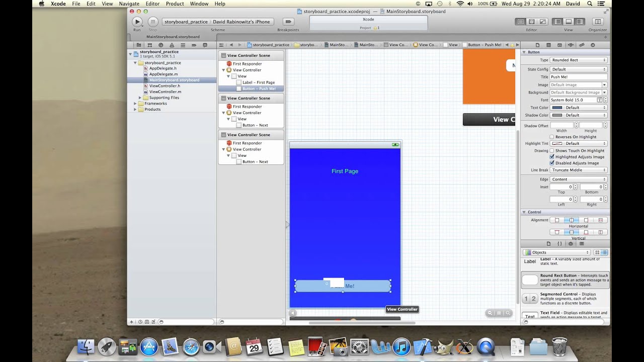Viewport: 644px width, 362px height.
Task: Expand the Frameworks group
Action: coord(135,104)
